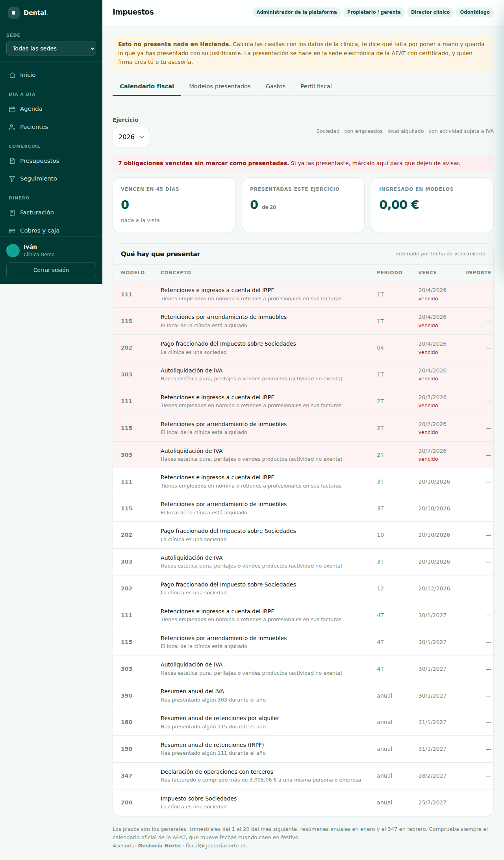Screen dimensions: 504x860
Task: Switch to the Modelos presentados tab
Action: (220, 86)
